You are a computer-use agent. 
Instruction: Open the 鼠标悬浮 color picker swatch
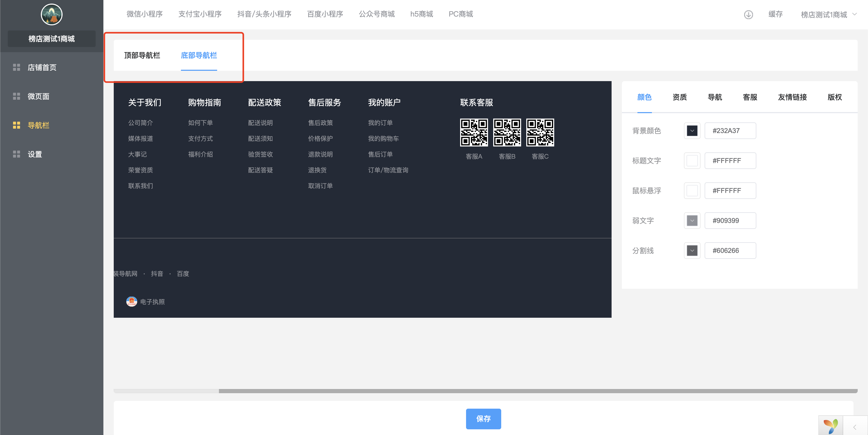(692, 191)
